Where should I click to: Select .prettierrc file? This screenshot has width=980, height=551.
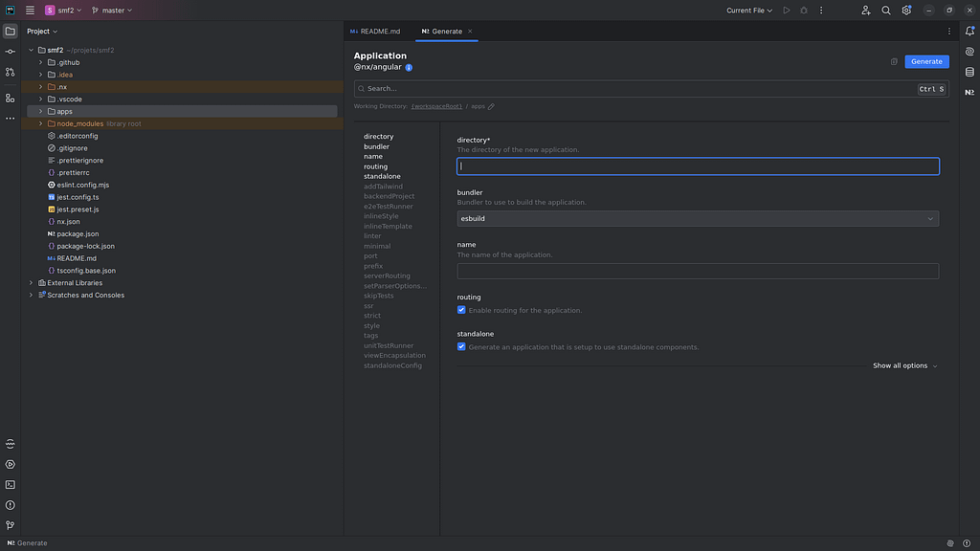coord(73,172)
